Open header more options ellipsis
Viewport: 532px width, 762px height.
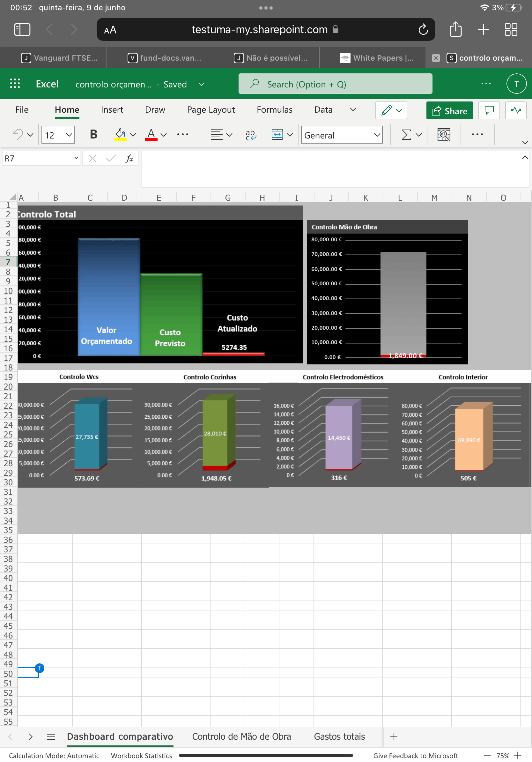click(x=486, y=84)
